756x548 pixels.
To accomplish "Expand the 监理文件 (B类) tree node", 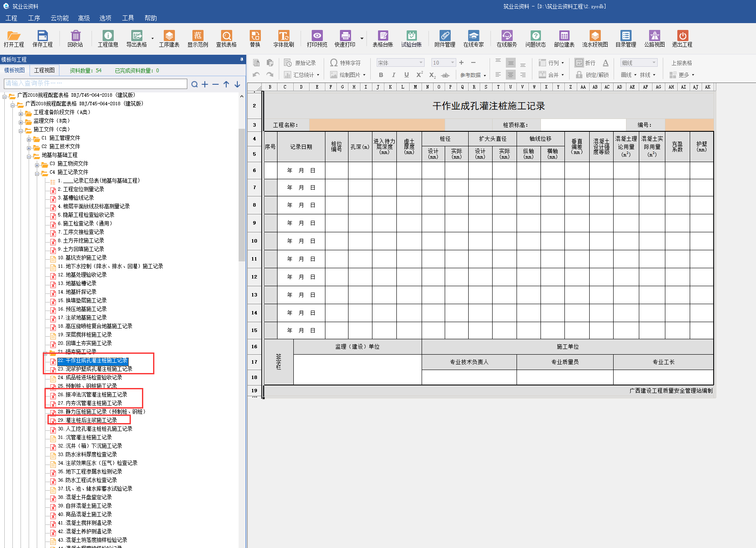I will [21, 122].
